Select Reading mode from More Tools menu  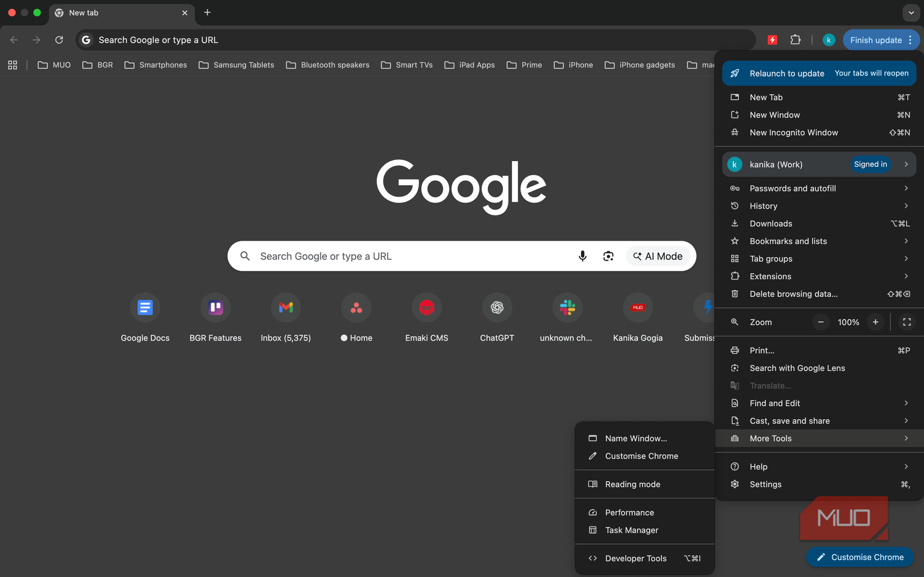(x=632, y=484)
